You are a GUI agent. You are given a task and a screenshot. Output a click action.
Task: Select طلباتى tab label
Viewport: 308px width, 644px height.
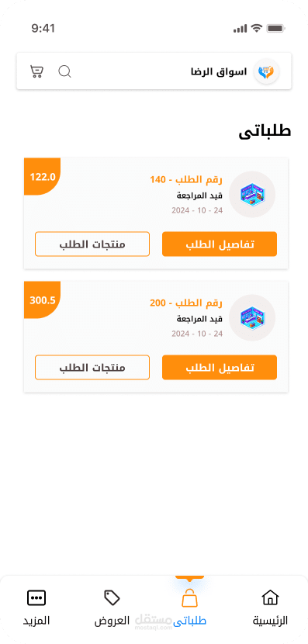pyautogui.click(x=189, y=621)
